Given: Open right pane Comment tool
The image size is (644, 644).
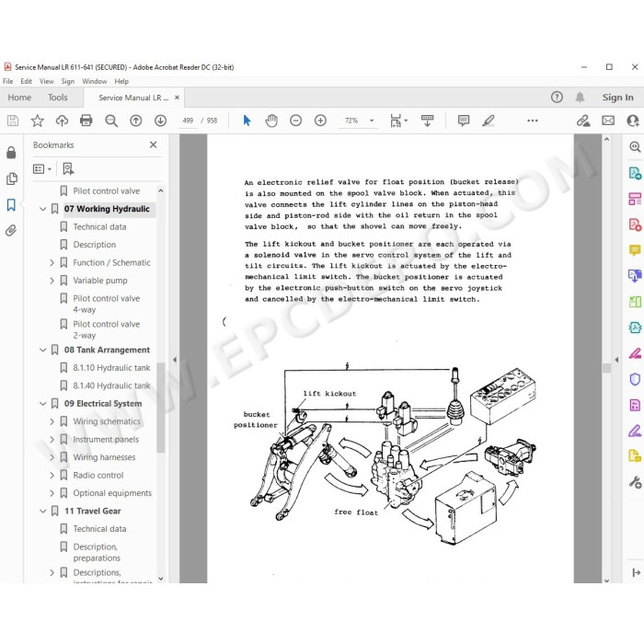Looking at the screenshot, I should (x=635, y=250).
